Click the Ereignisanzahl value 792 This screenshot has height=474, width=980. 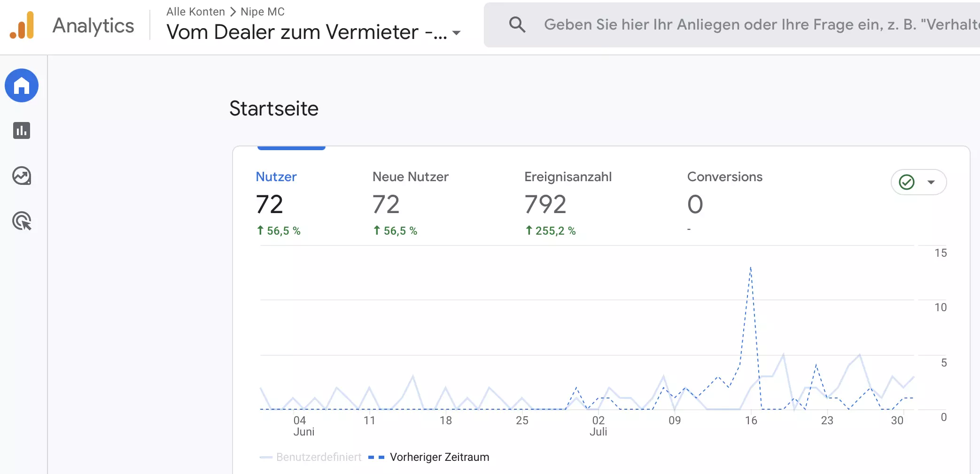545,204
